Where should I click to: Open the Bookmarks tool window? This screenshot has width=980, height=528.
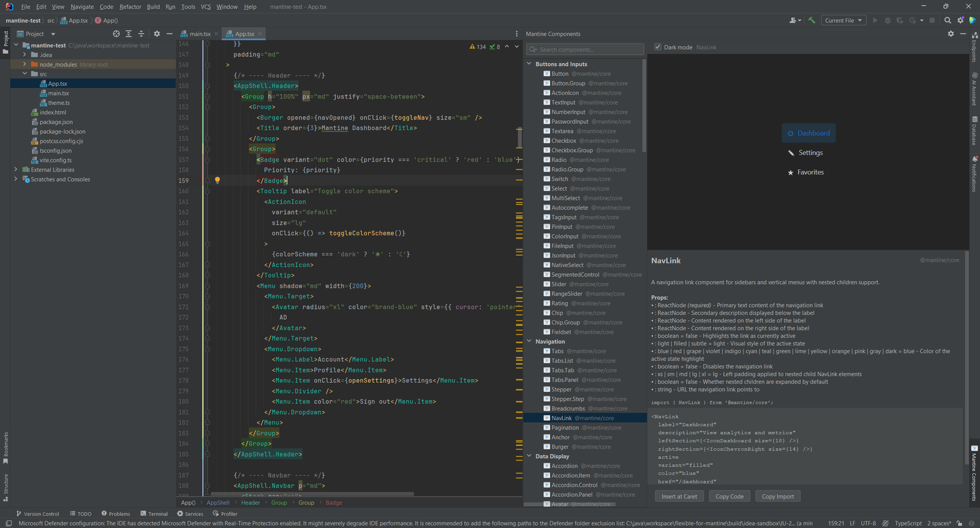click(6, 448)
